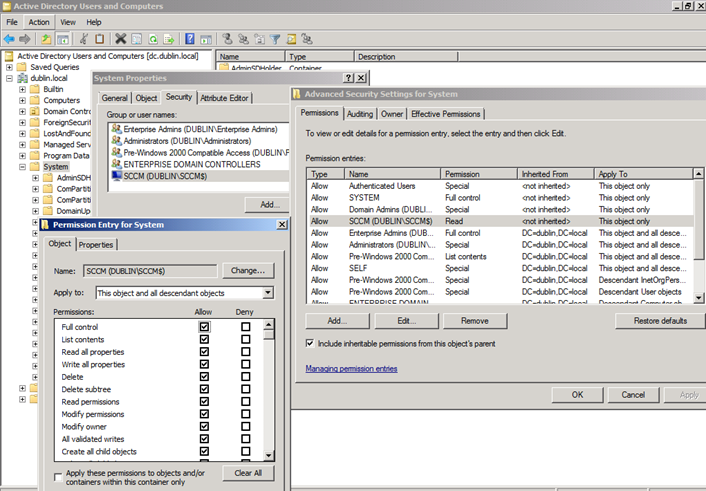Viewport: 706px width, 491px height.
Task: Toggle the Show/Hide Console Tree icon
Action: pos(63,39)
